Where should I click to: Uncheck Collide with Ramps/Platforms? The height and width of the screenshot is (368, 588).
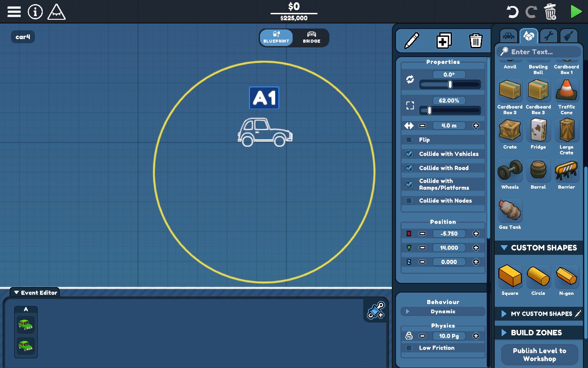(409, 184)
